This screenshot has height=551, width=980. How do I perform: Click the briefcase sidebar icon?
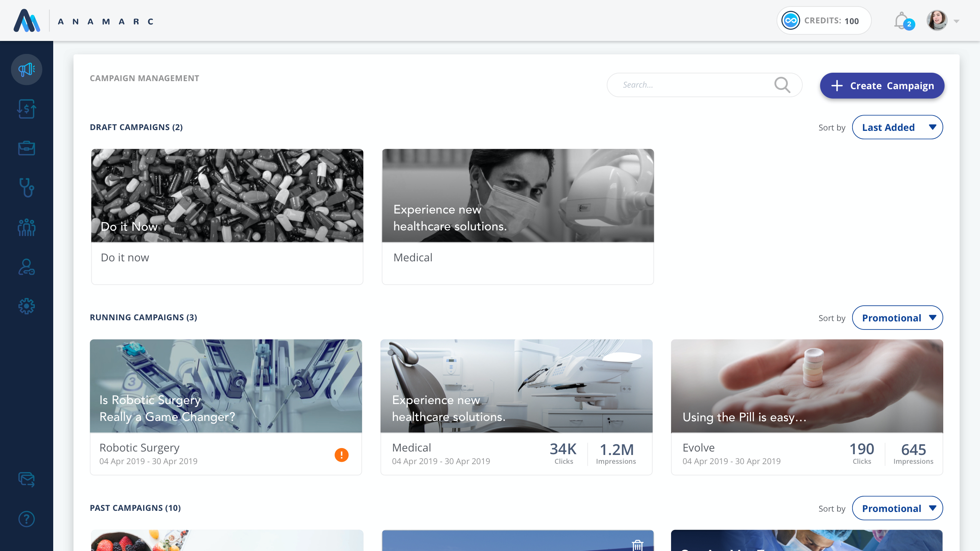[26, 148]
